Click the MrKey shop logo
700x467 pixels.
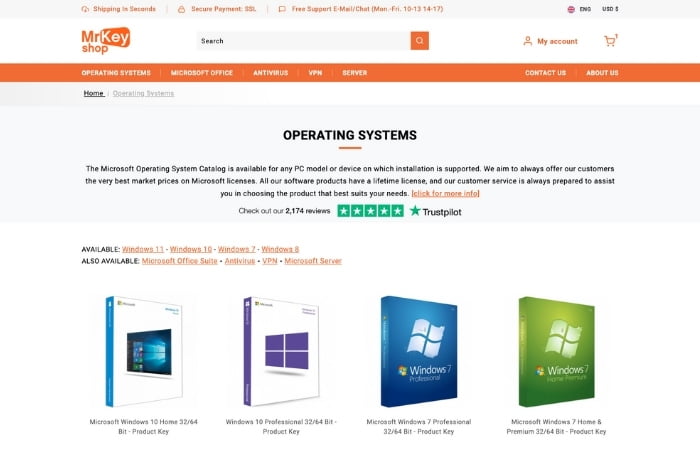(106, 41)
